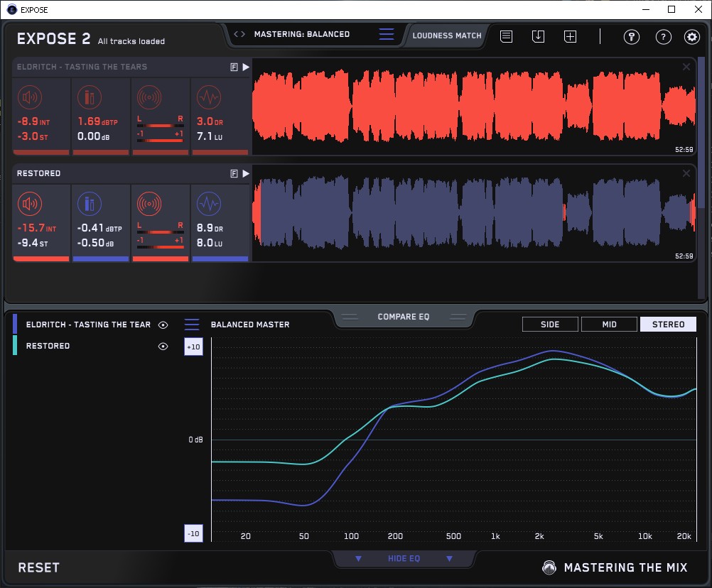
Task: Click the dynamic range waveform icon on Eldritch track
Action: 208,97
